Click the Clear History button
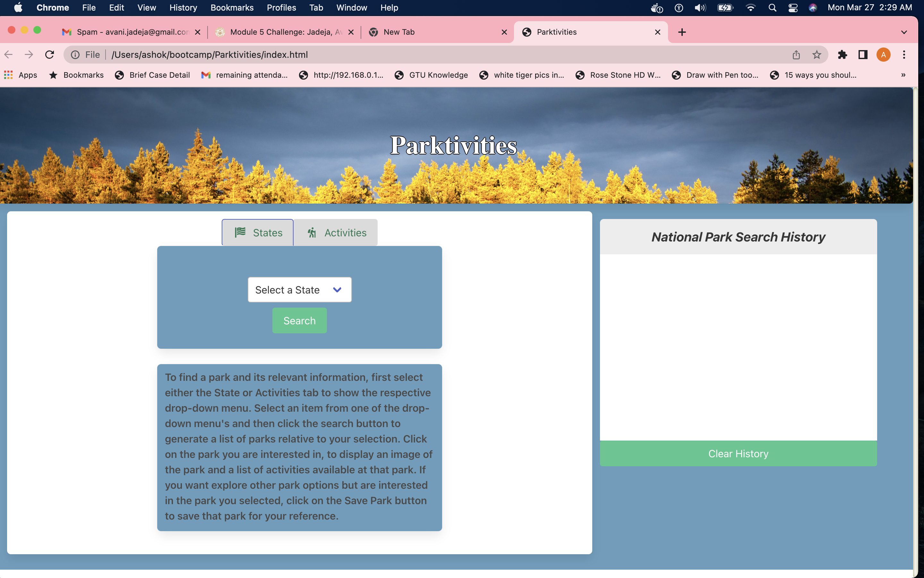Image resolution: width=924 pixels, height=578 pixels. (x=738, y=453)
